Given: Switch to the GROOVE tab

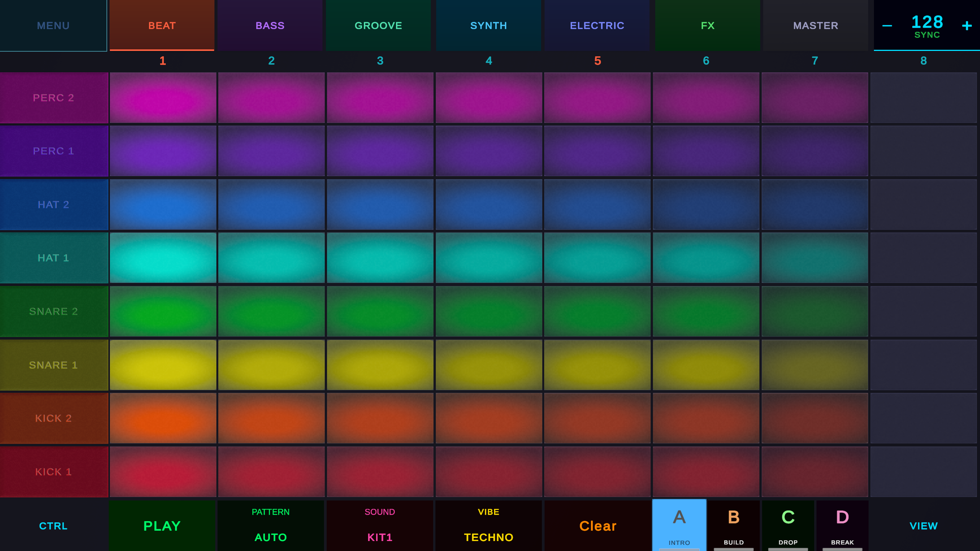Looking at the screenshot, I should [x=378, y=25].
